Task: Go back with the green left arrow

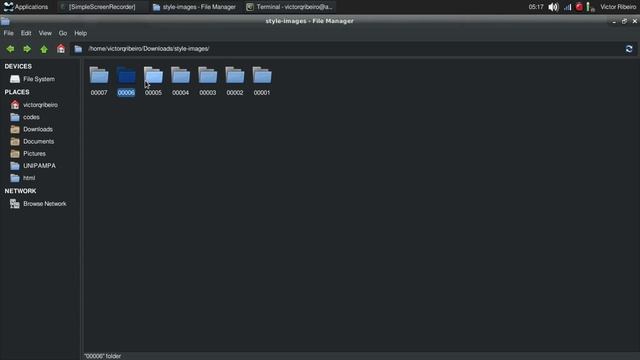Action: [10, 49]
